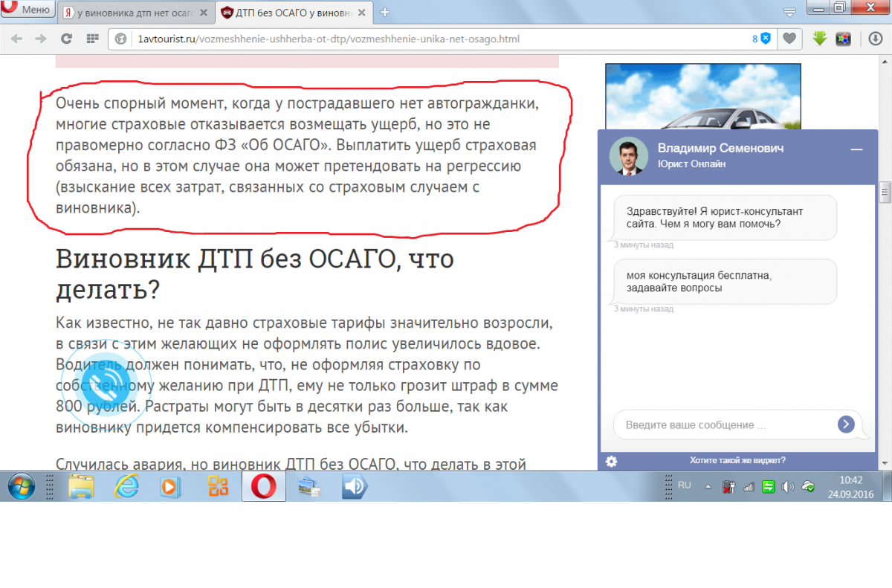Close the ДТП без ОСАГО tab
Screen dimensions: 892x588
[361, 13]
